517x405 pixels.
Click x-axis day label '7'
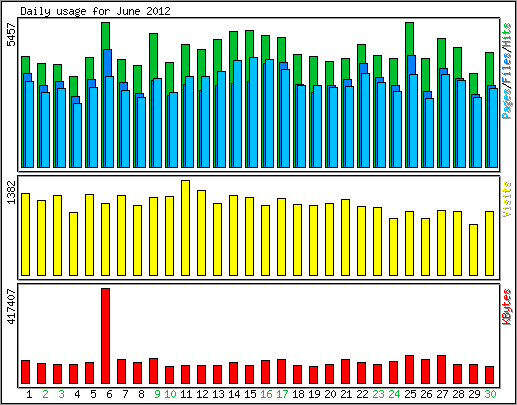coord(125,394)
